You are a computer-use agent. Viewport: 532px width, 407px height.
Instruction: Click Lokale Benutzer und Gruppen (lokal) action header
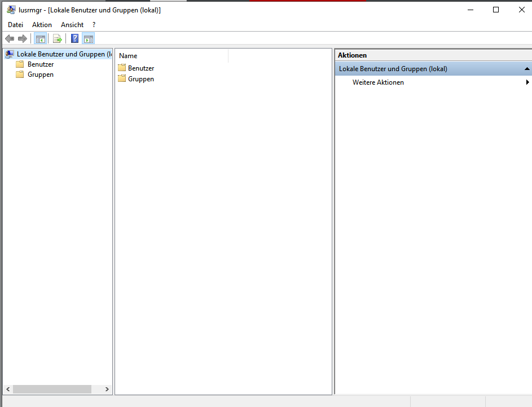pos(433,68)
